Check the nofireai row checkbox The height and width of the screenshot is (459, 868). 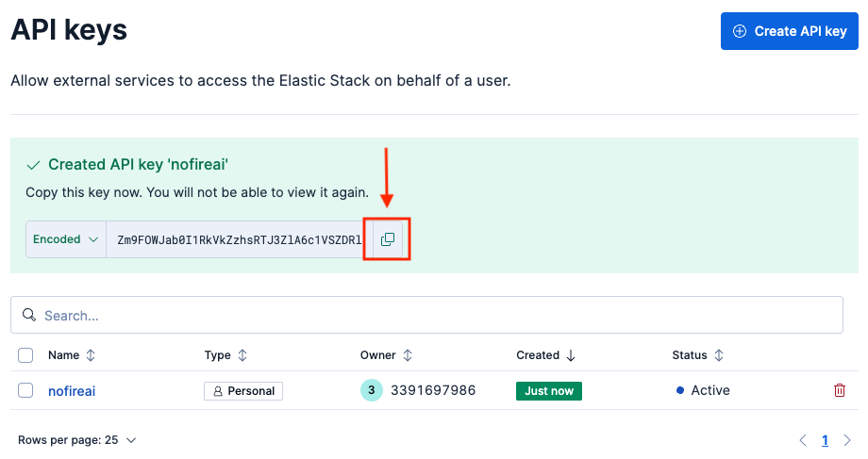tap(25, 390)
